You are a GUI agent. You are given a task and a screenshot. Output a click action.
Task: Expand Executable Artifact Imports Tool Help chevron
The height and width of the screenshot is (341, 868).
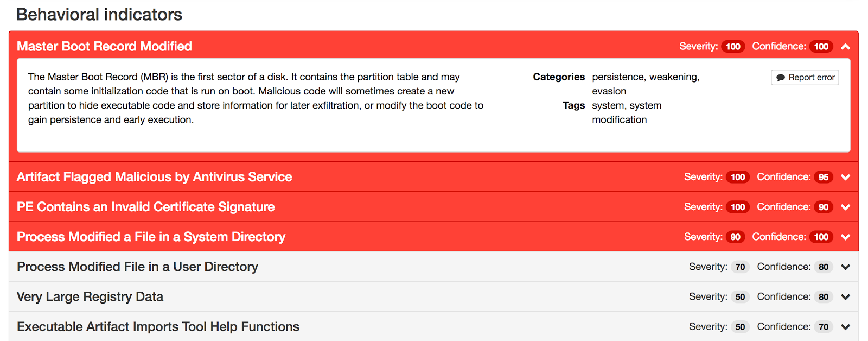pos(845,326)
